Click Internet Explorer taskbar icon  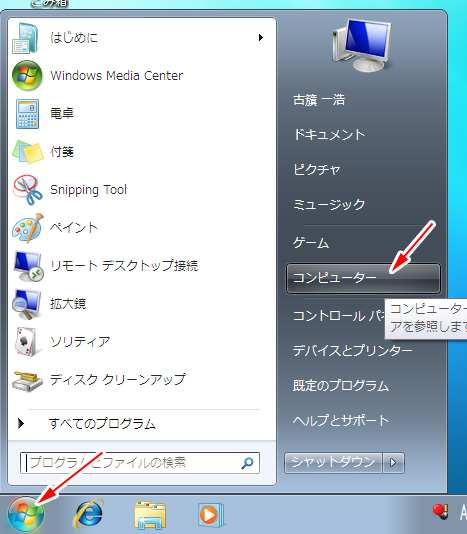[x=89, y=514]
